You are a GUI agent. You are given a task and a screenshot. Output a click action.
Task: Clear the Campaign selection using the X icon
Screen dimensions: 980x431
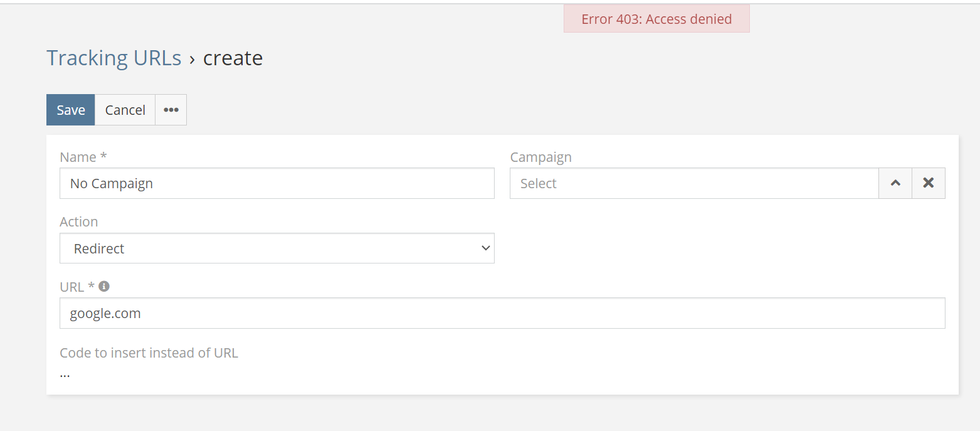point(928,183)
